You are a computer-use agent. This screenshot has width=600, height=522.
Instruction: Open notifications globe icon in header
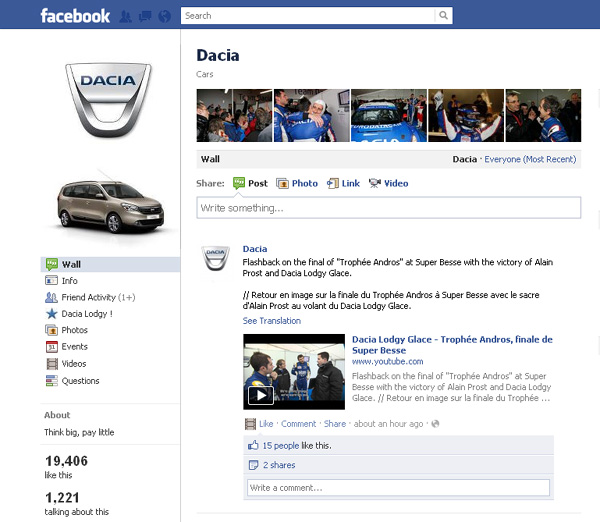(164, 16)
